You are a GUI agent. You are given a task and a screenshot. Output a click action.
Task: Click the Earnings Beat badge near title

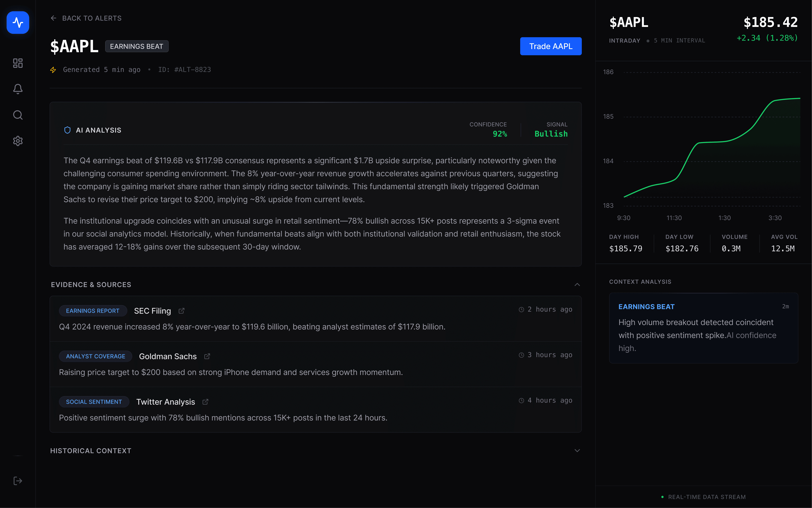tap(136, 46)
